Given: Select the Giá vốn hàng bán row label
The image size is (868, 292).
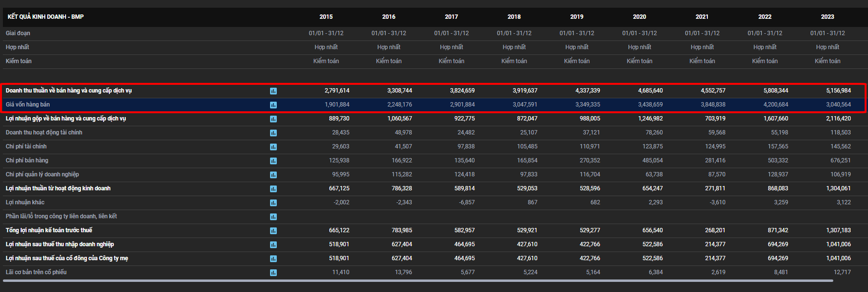Looking at the screenshot, I should pos(28,105).
